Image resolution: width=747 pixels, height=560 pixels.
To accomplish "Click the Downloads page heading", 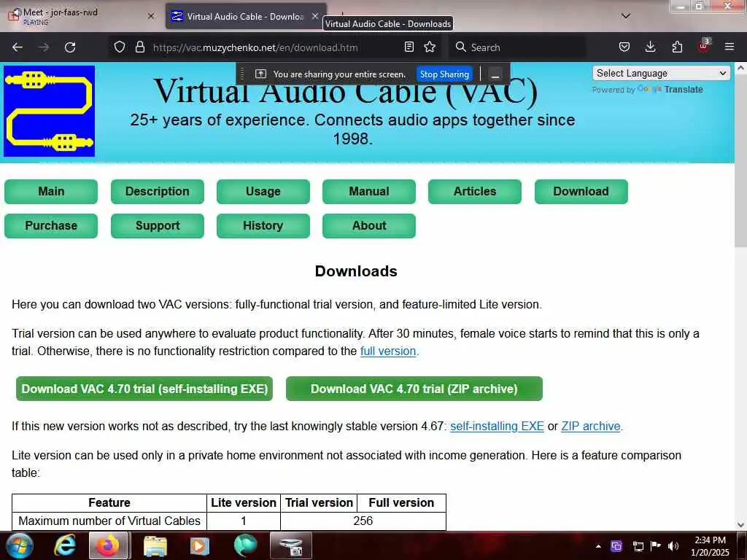I will point(356,271).
